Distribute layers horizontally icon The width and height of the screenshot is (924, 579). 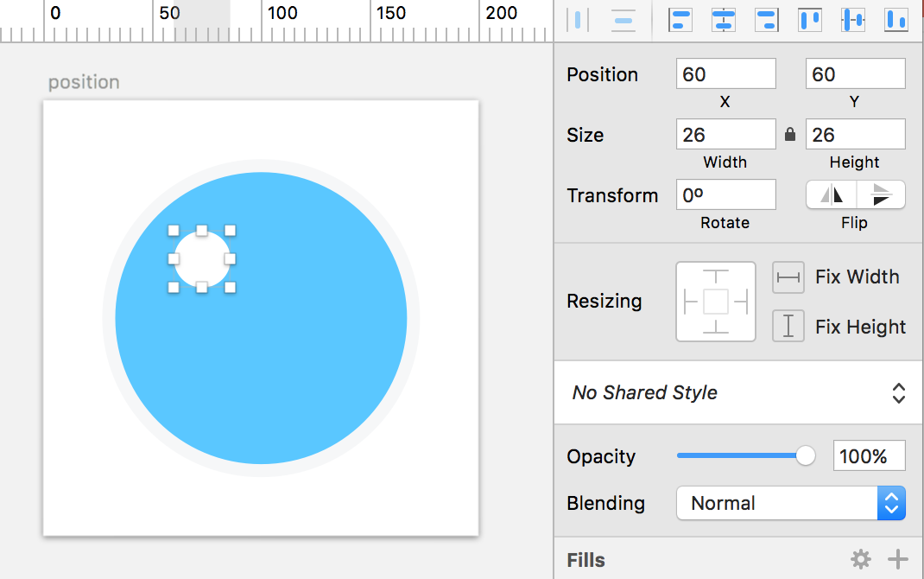[x=578, y=20]
